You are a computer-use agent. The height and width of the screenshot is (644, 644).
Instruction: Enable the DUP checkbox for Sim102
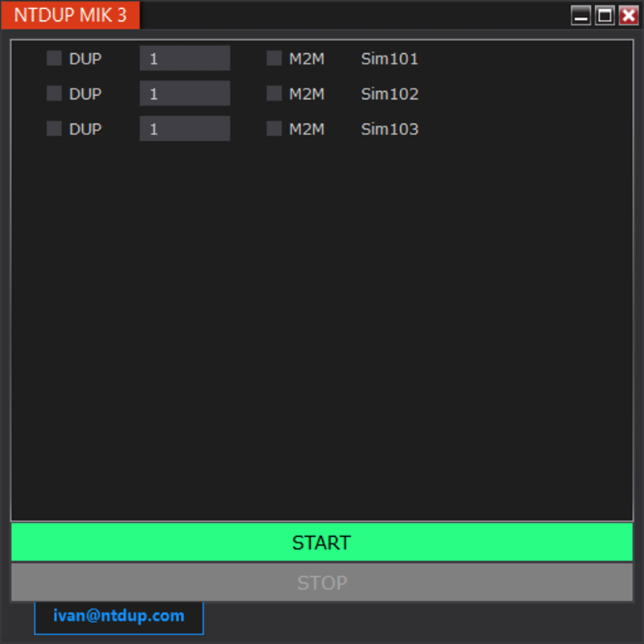pos(54,93)
